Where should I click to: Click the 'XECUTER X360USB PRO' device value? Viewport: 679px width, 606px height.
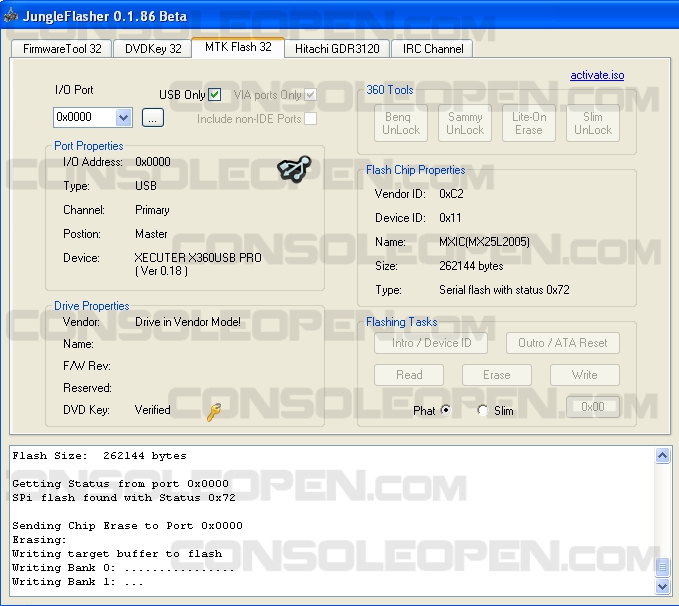198,258
